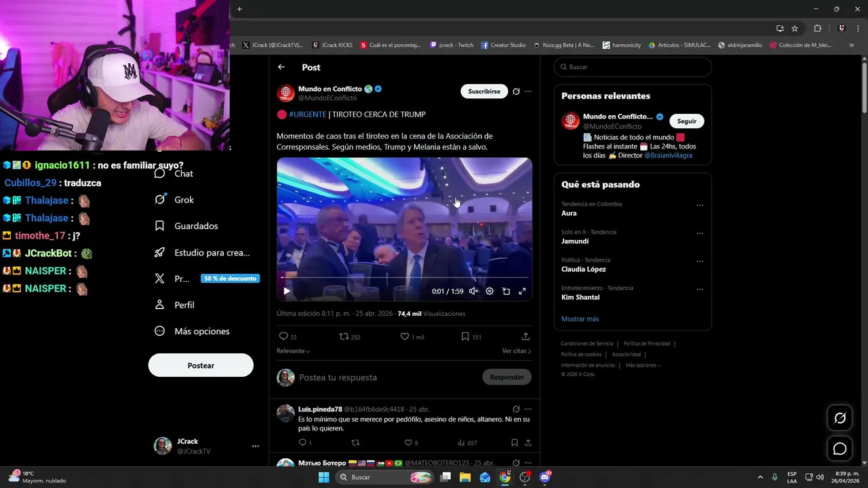Open options for Aura trend
This screenshot has height=488, width=868.
tap(700, 205)
